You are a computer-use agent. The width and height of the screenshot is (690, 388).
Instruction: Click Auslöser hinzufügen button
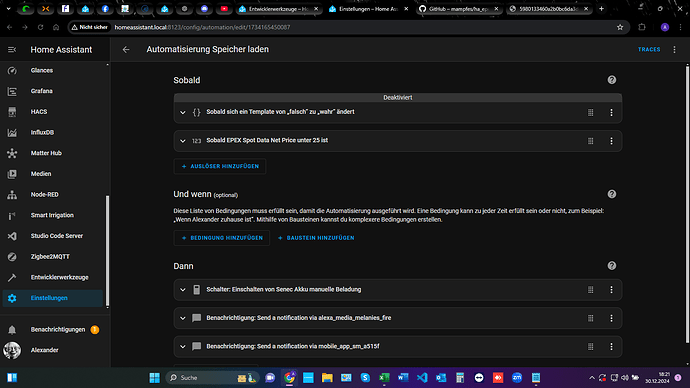point(220,166)
